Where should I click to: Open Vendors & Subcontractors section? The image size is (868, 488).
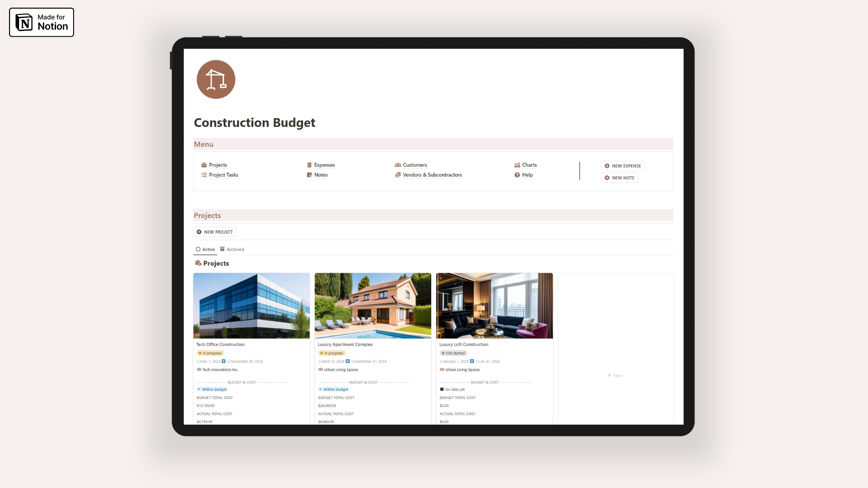click(x=432, y=174)
